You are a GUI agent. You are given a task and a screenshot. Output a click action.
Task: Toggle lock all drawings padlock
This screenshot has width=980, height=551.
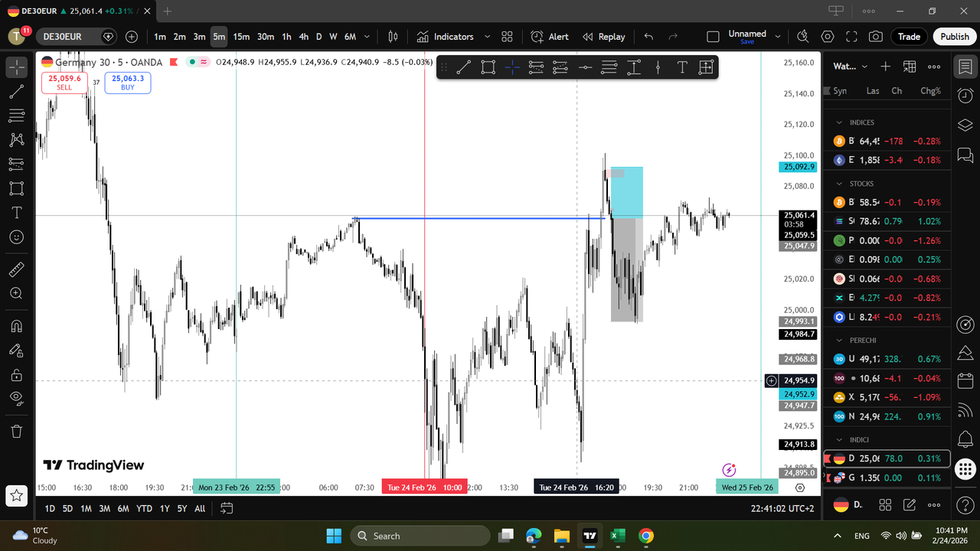click(x=16, y=375)
